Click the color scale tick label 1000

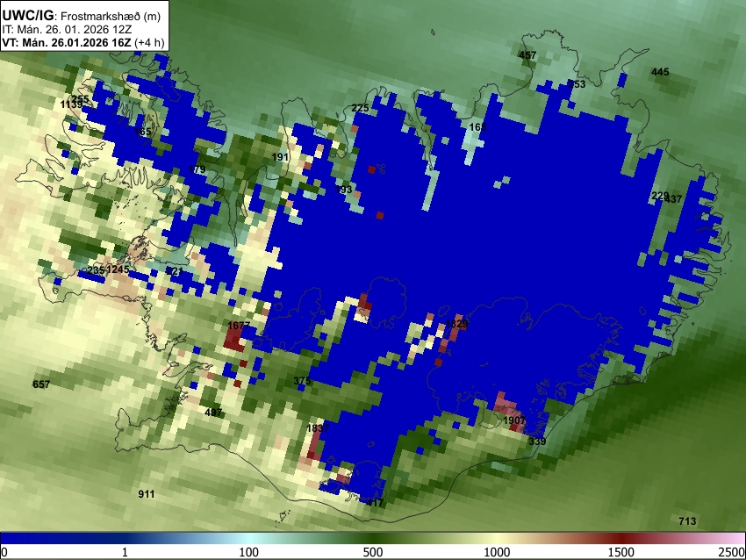tap(497, 552)
